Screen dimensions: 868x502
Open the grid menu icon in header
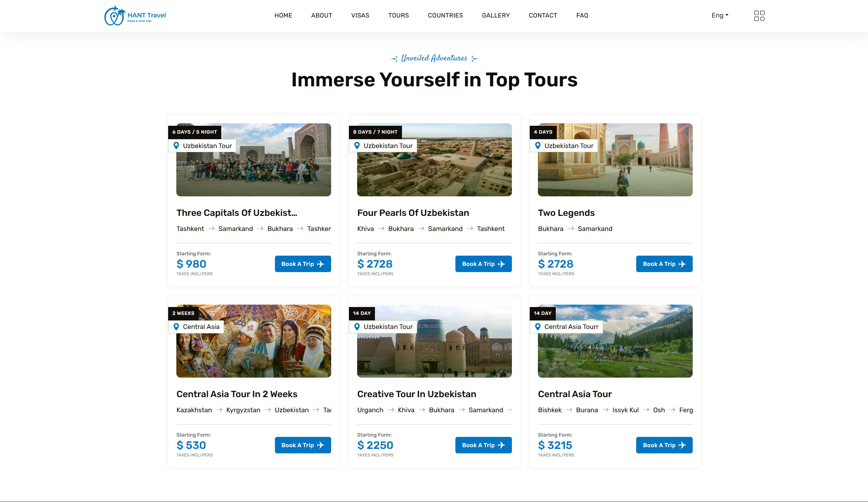[759, 15]
